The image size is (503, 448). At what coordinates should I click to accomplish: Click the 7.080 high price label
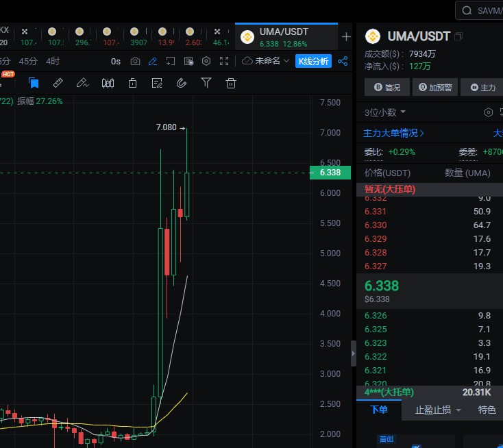[166, 127]
